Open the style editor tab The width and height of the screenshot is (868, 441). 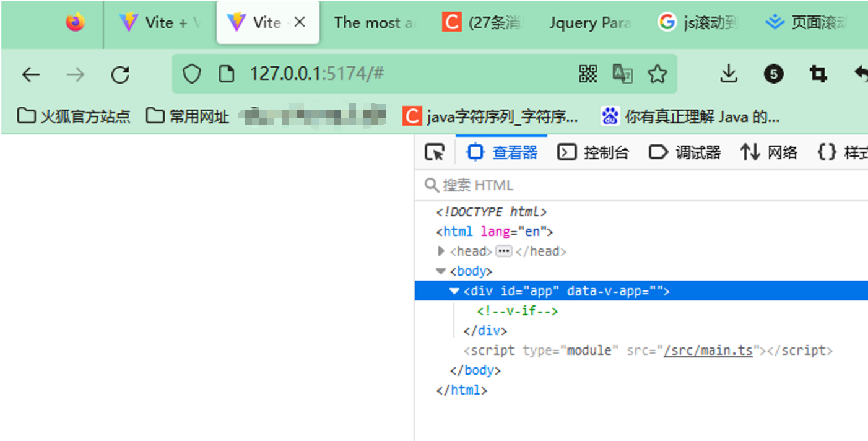842,152
